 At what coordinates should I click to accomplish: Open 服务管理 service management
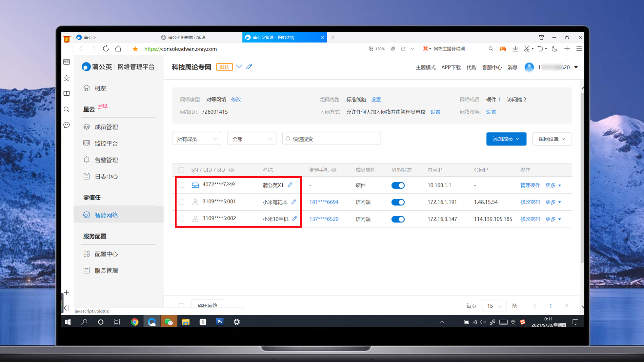[x=107, y=270]
